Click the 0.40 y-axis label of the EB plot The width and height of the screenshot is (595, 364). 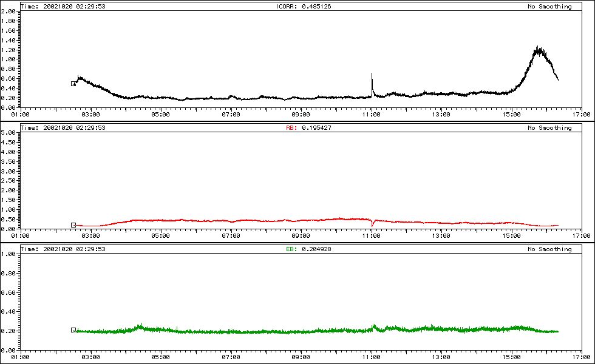tap(8, 312)
